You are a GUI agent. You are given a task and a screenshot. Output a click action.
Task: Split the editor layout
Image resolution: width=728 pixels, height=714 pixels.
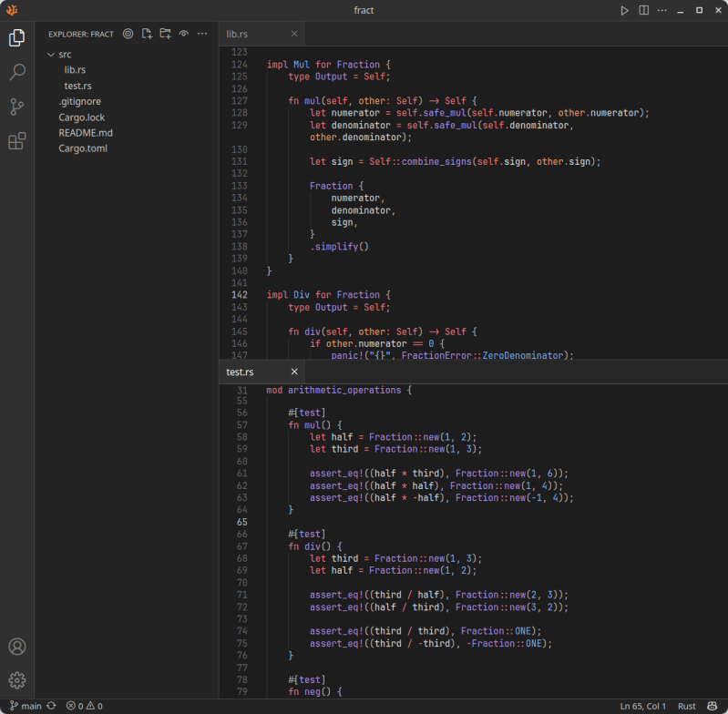point(643,10)
